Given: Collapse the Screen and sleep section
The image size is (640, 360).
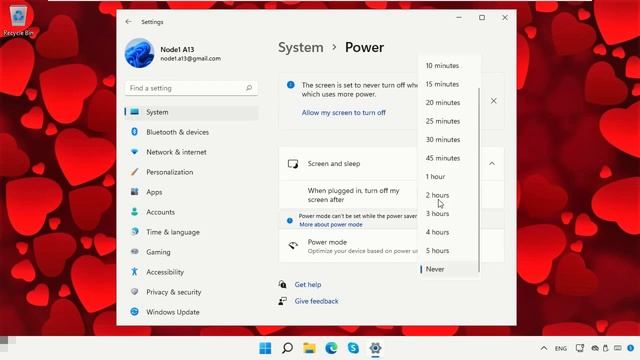Looking at the screenshot, I should point(492,164).
